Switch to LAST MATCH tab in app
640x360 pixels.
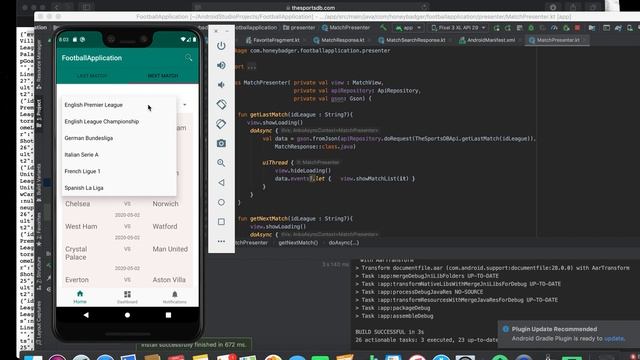(x=92, y=76)
